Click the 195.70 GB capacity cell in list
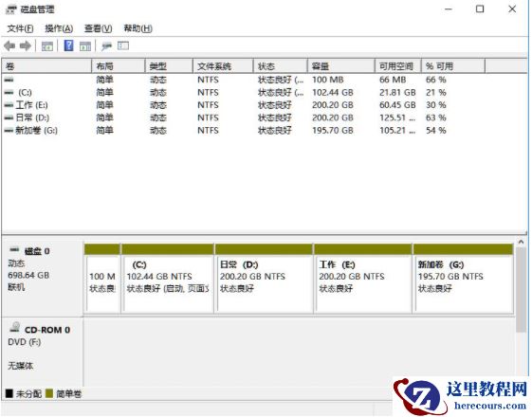Image resolution: width=532 pixels, height=417 pixels. tap(333, 130)
